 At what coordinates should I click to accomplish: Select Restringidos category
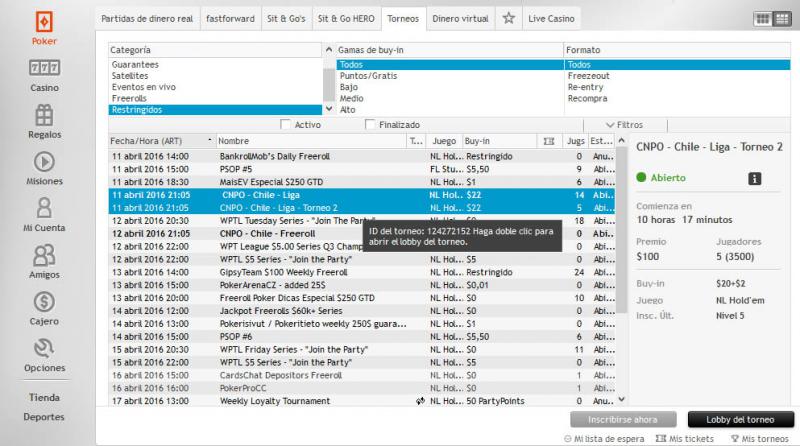point(215,110)
